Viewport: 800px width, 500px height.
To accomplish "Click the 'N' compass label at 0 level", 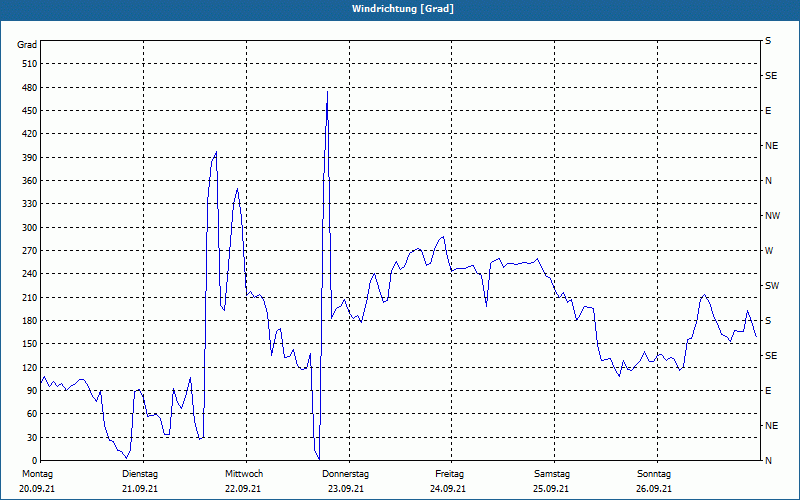I will pos(768,461).
